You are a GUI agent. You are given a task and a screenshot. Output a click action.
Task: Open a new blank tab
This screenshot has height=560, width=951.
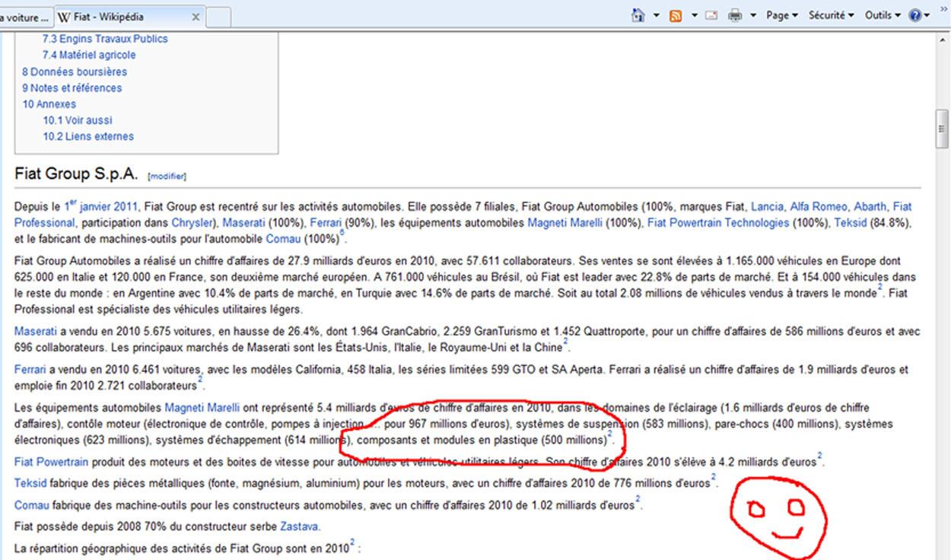pyautogui.click(x=218, y=16)
